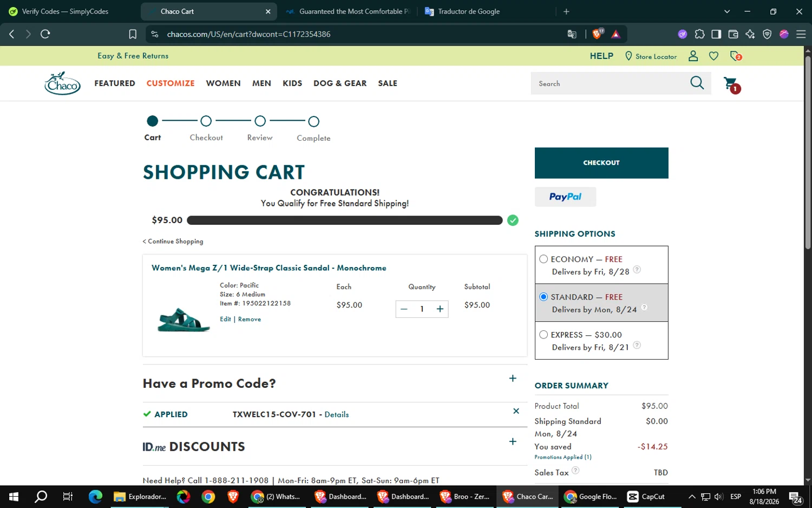Click the Brave Shields lion icon
The image size is (812, 508).
[598, 34]
